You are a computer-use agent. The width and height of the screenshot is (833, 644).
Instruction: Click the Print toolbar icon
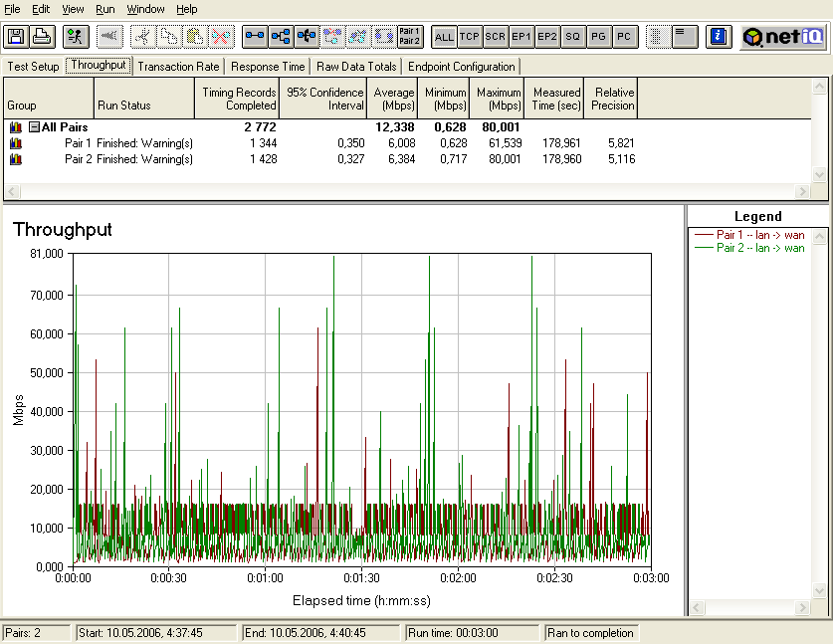click(42, 37)
